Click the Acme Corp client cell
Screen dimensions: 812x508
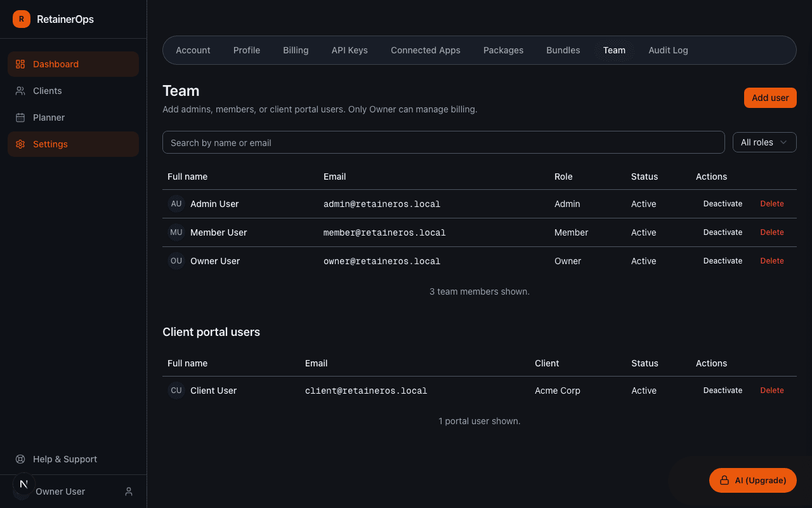558,391
